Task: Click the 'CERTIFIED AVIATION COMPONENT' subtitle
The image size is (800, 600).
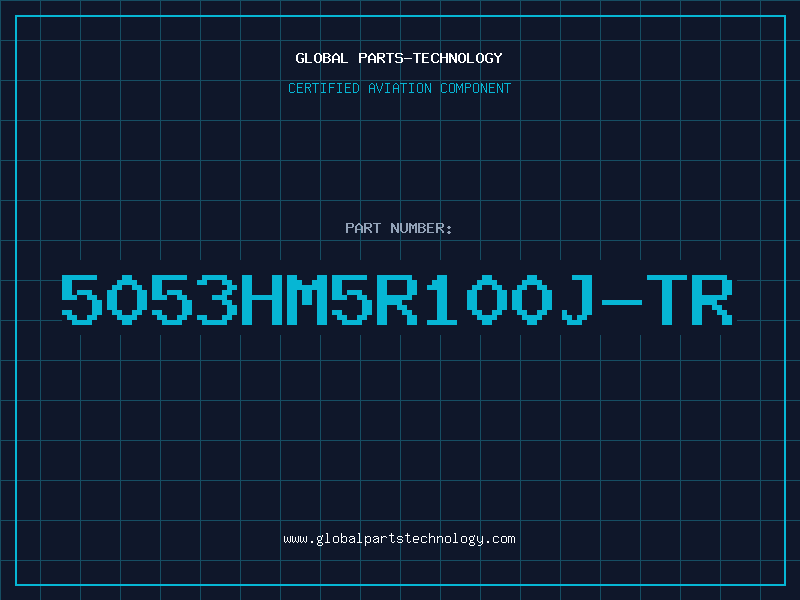Action: (x=399, y=88)
